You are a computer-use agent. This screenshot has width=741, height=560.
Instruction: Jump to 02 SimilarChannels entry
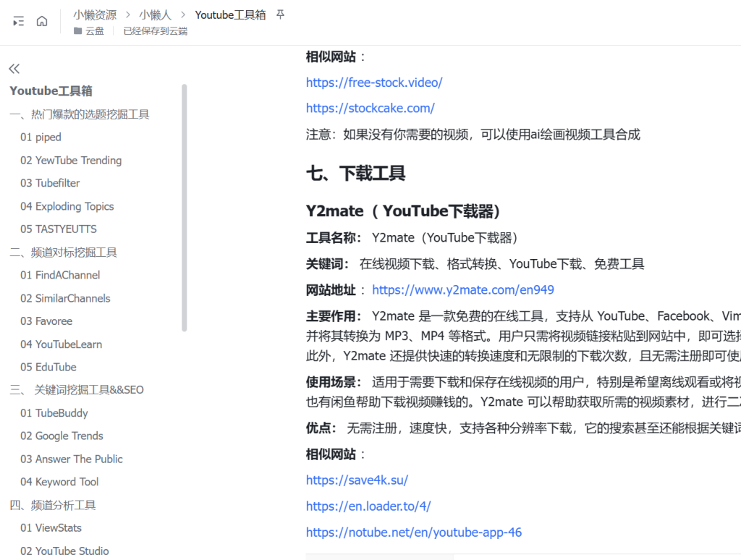[x=65, y=298]
